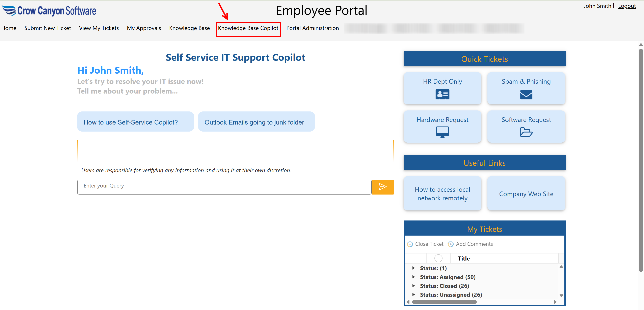Viewport: 644px width, 310px height.
Task: Click the orange send query arrow icon
Action: point(382,187)
